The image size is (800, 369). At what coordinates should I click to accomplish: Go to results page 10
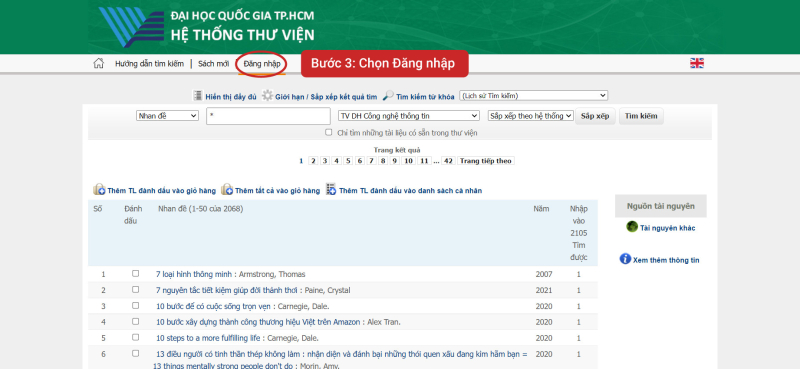408,161
